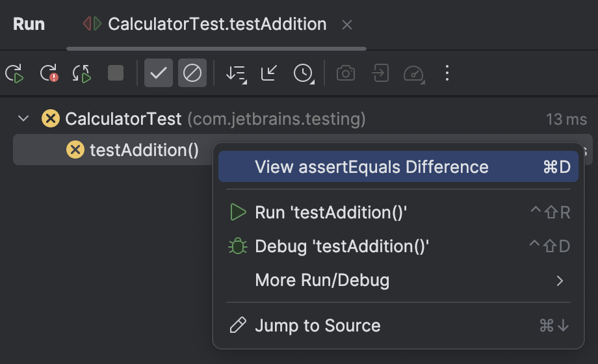Click the camera snapshot icon
598x364 pixels.
pos(346,73)
